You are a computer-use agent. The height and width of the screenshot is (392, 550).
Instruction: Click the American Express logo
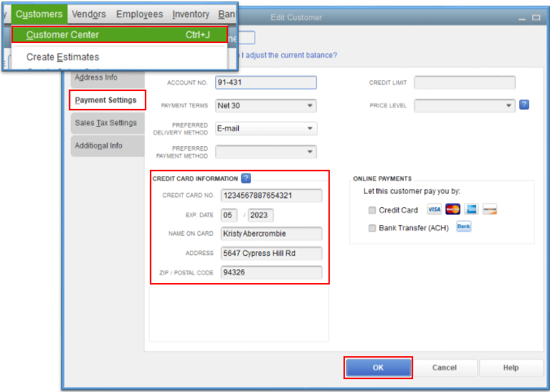point(471,209)
